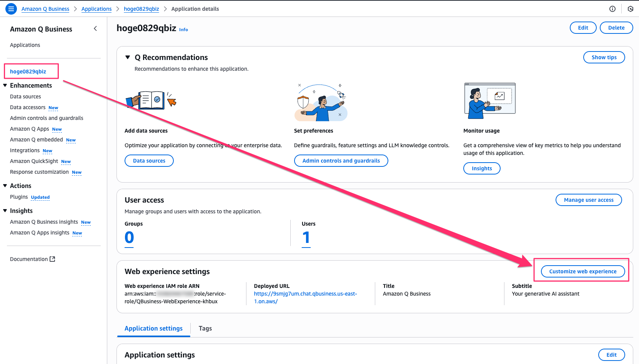The image size is (639, 364).
Task: Click the Web experience IAM role ARN value
Action: coord(175,298)
